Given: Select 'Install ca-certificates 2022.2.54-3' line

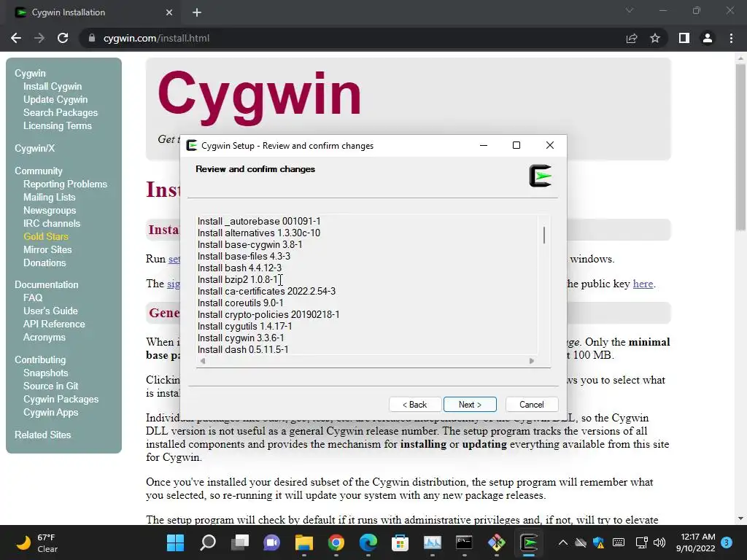Looking at the screenshot, I should [x=267, y=291].
